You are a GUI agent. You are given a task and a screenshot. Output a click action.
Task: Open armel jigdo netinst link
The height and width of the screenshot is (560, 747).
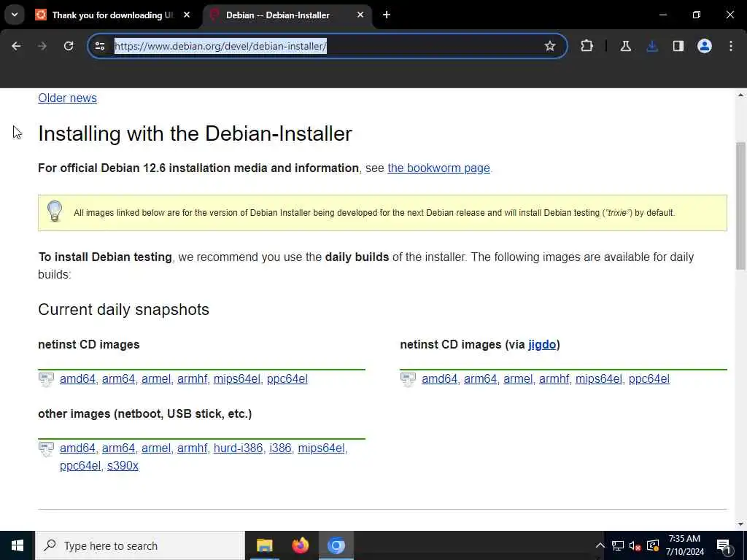pyautogui.click(x=518, y=379)
